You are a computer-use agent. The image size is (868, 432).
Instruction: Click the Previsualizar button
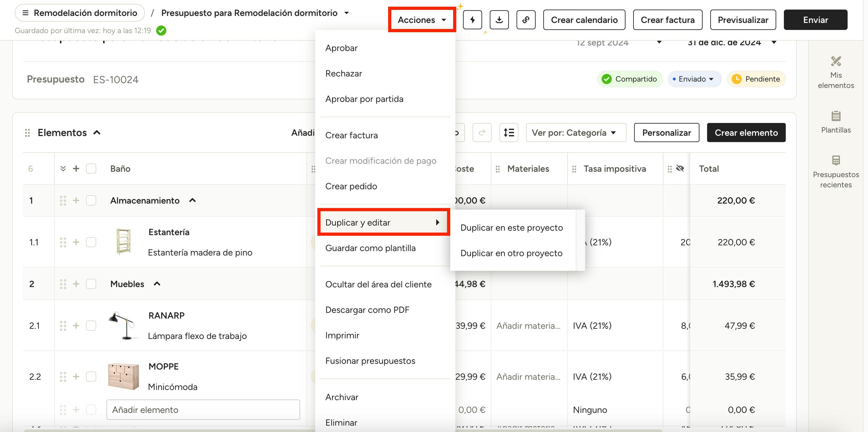point(743,20)
